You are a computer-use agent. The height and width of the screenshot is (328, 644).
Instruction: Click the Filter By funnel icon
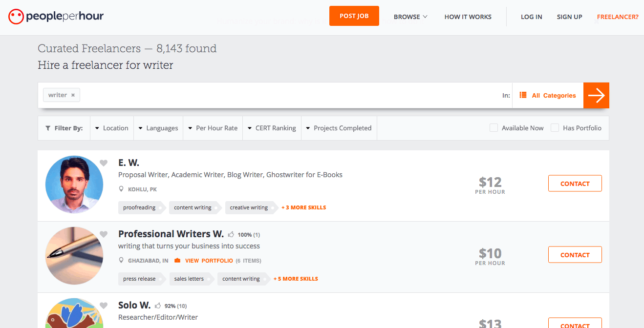pos(48,128)
